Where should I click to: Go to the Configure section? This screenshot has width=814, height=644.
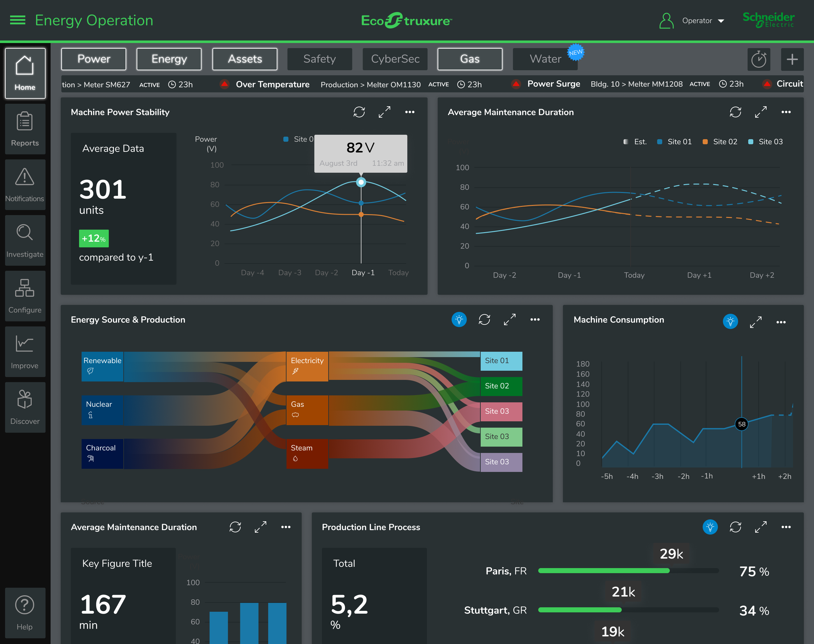coord(25,296)
